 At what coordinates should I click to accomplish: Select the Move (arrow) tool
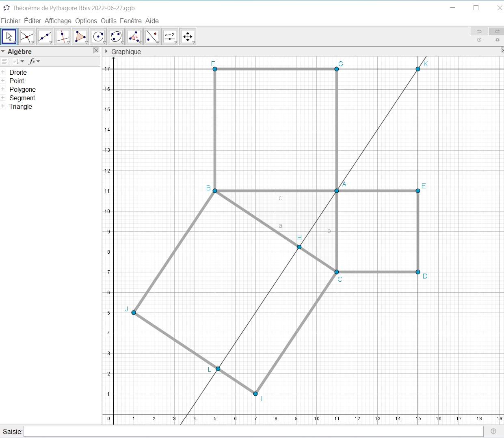tap(9, 37)
